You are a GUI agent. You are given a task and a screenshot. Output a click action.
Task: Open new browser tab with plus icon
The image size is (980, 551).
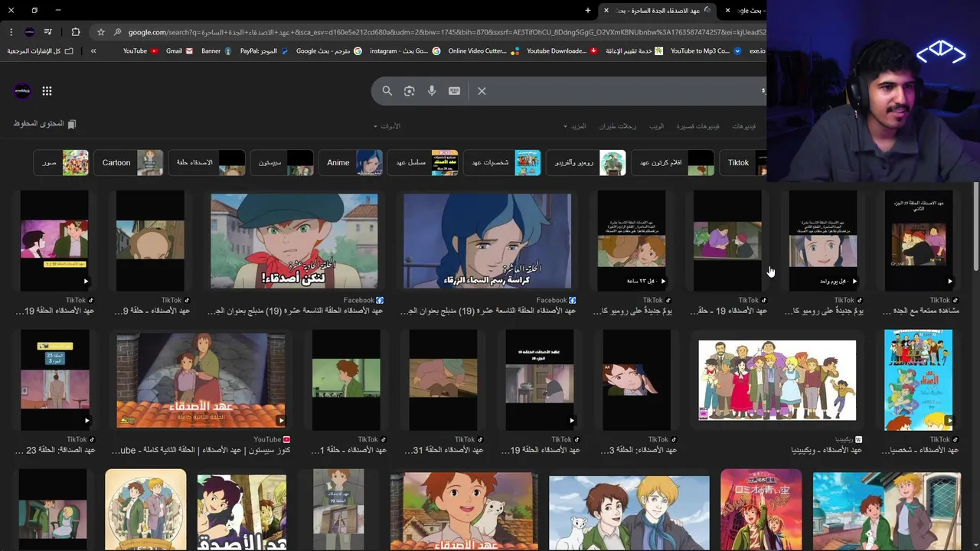click(588, 11)
